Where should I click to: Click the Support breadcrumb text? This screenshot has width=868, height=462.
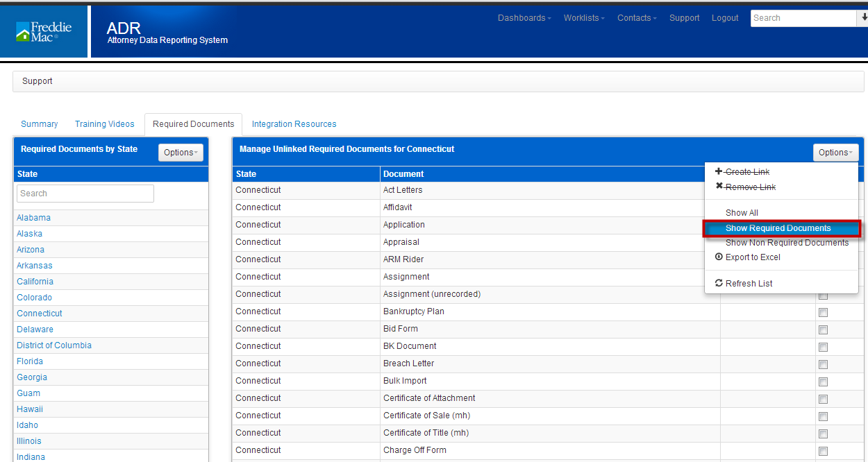[x=37, y=81]
